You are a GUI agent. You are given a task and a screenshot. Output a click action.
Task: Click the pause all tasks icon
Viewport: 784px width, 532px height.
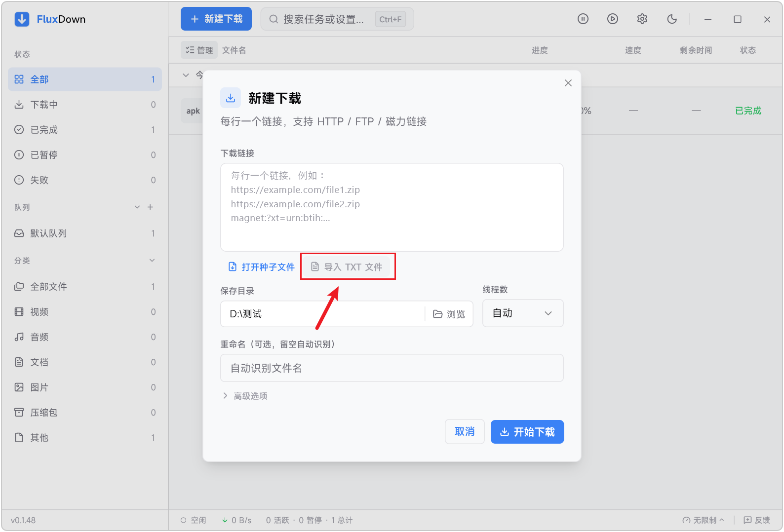pos(583,19)
